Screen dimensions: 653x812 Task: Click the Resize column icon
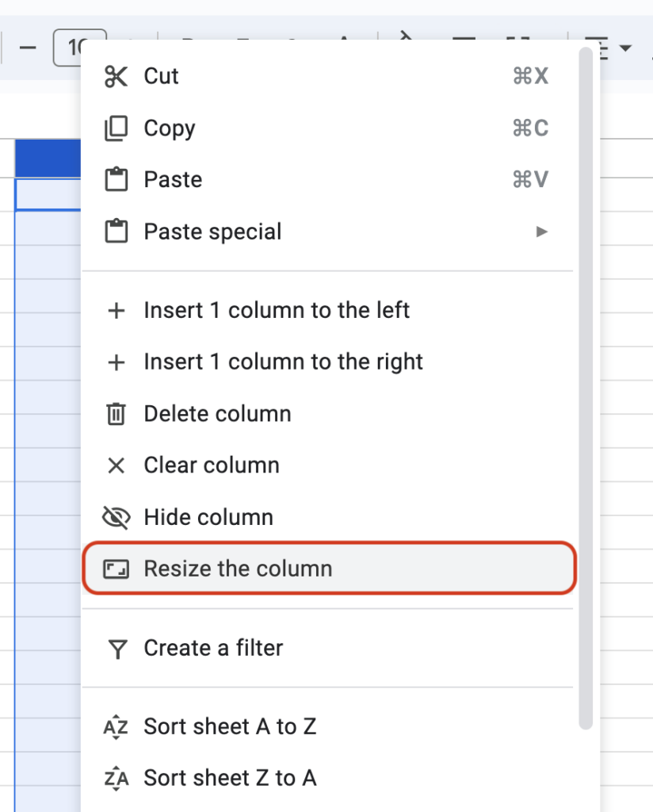pos(116,569)
